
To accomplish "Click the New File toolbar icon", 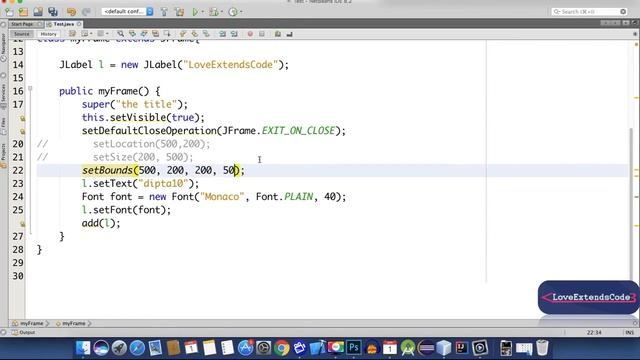I will click(9, 12).
